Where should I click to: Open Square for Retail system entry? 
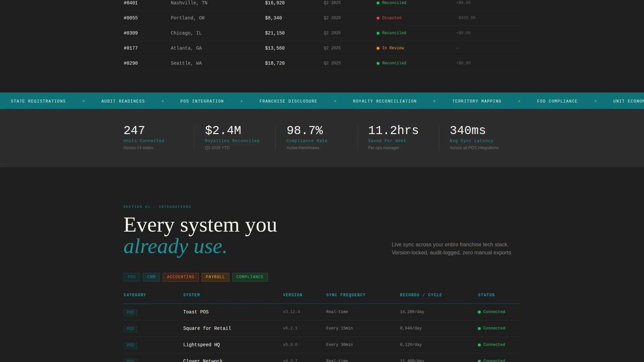tap(207, 328)
